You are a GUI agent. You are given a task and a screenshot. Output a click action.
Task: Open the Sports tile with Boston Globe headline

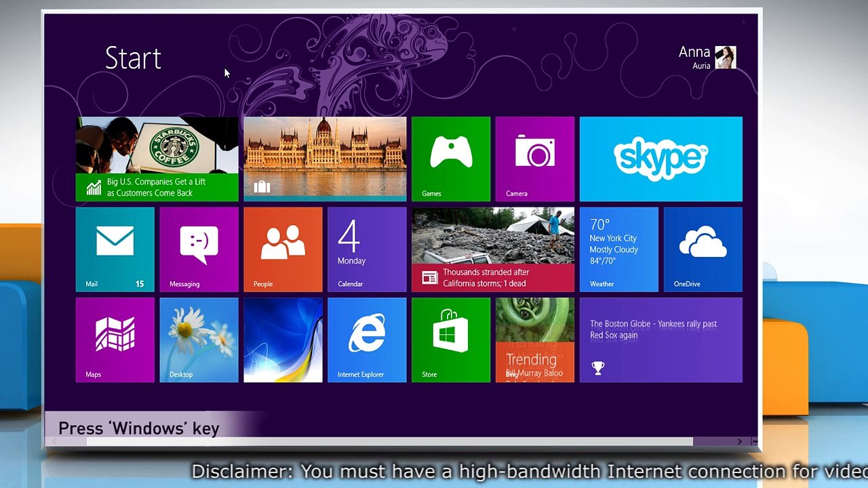[661, 340]
